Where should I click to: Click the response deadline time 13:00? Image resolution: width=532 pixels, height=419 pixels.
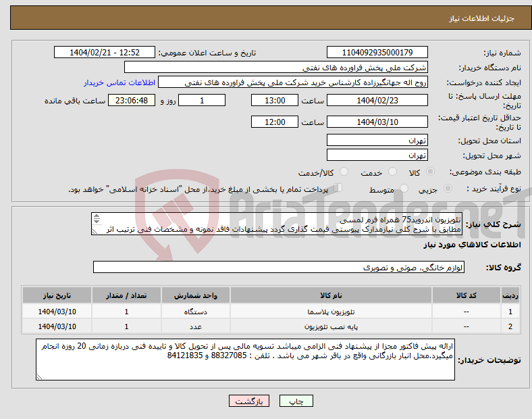tap(275, 101)
